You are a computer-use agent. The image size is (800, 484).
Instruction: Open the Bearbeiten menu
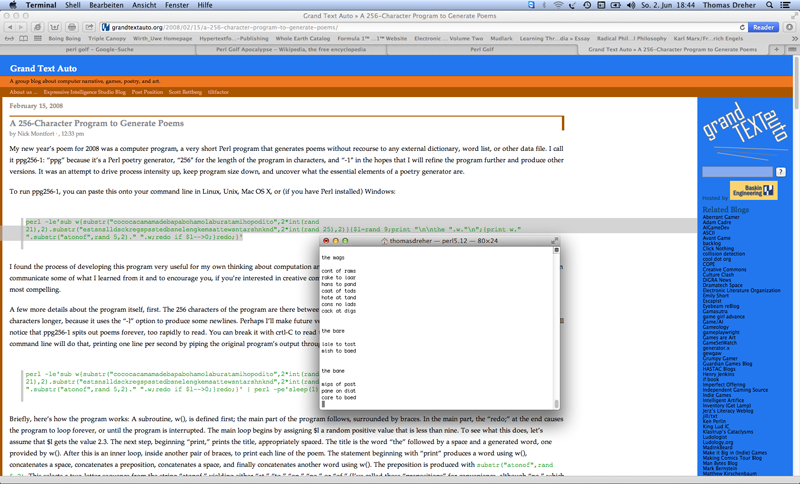point(106,5)
